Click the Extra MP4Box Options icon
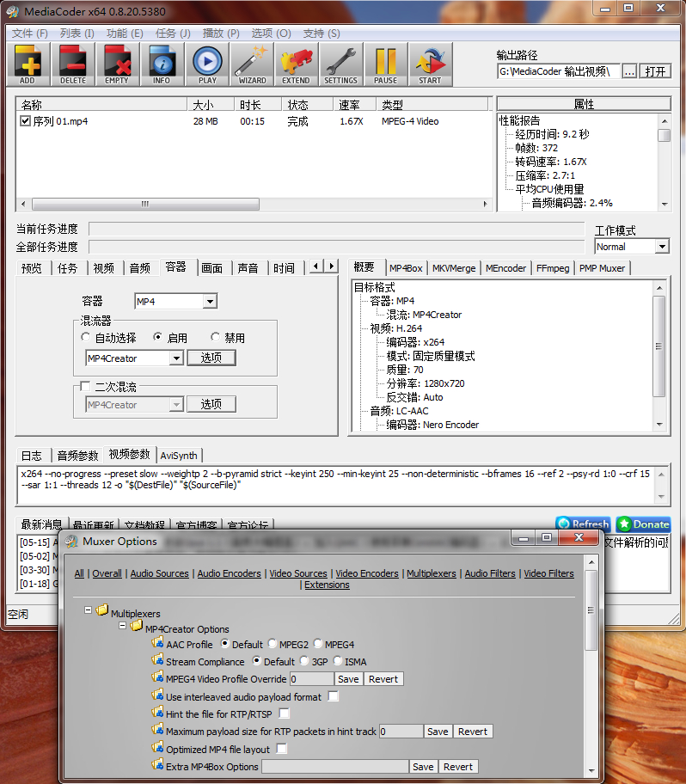The image size is (686, 784). pos(157,764)
